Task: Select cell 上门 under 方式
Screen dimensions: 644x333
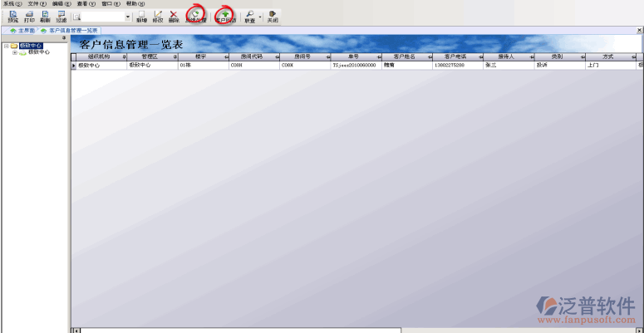Action: pos(611,66)
